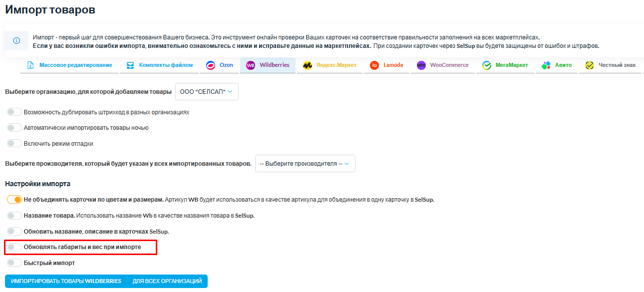
Task: Click the 'Для всех организаций' button
Action: (x=167, y=282)
